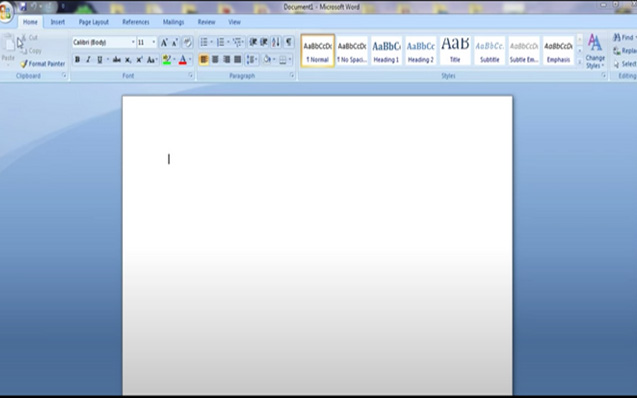Open the Page Layout tab
The width and height of the screenshot is (637, 398).
93,22
